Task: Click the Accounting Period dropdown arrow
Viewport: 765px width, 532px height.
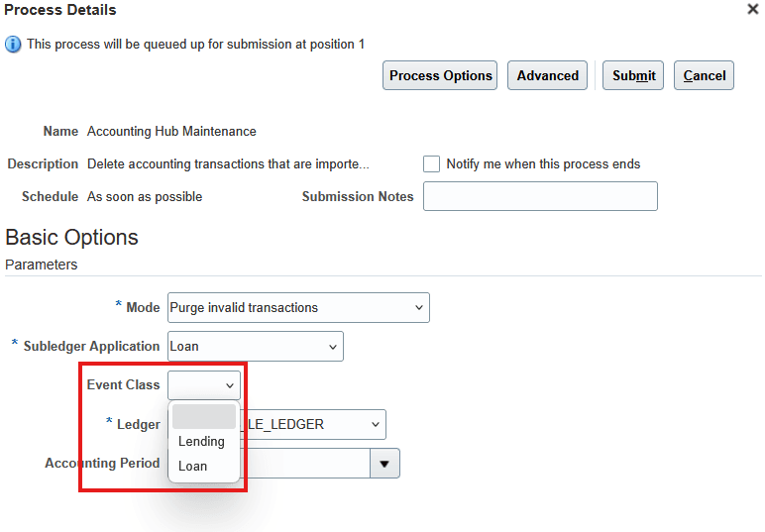Action: [x=384, y=463]
